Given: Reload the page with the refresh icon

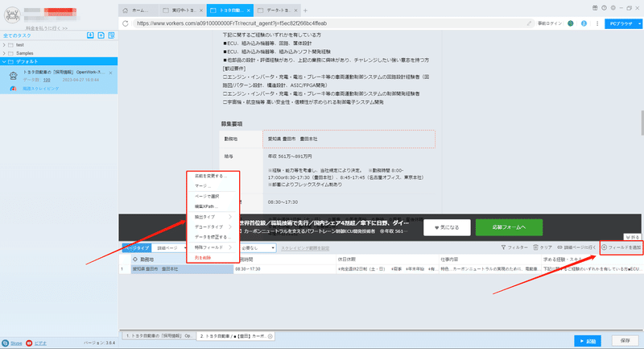Looking at the screenshot, I should (x=126, y=23).
